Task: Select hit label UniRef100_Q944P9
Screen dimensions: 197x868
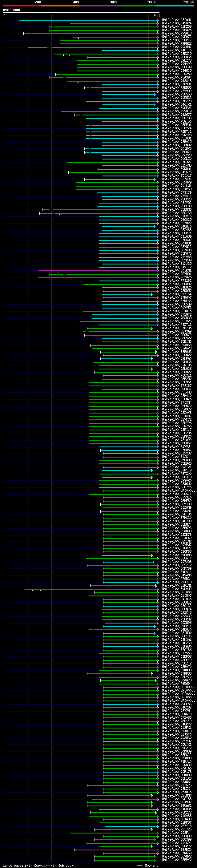Action: point(176,64)
